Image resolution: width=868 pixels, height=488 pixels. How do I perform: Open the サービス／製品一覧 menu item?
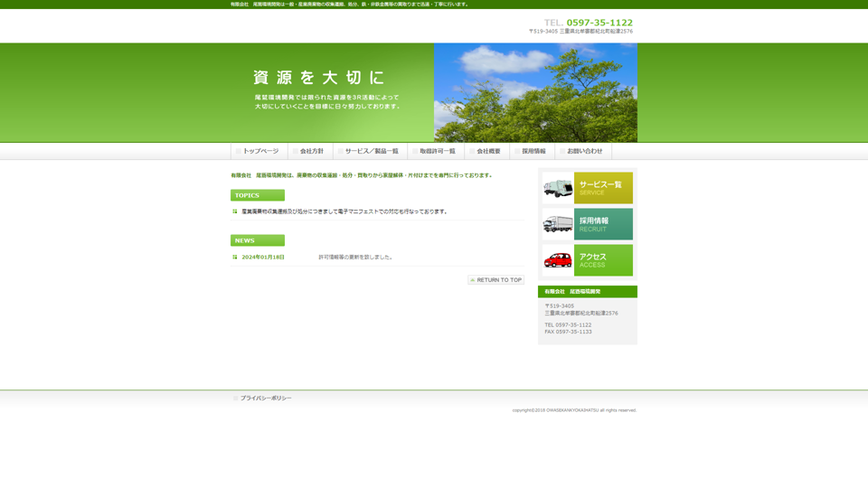click(370, 152)
